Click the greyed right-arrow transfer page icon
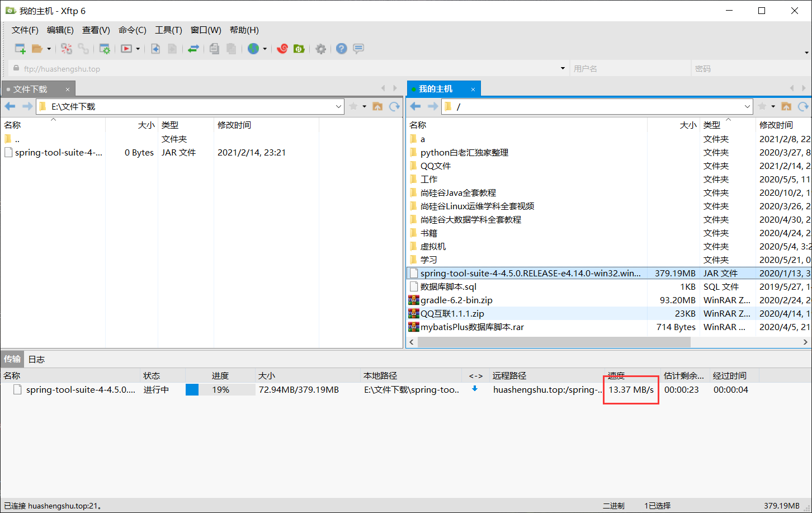The width and height of the screenshot is (812, 513). point(172,49)
